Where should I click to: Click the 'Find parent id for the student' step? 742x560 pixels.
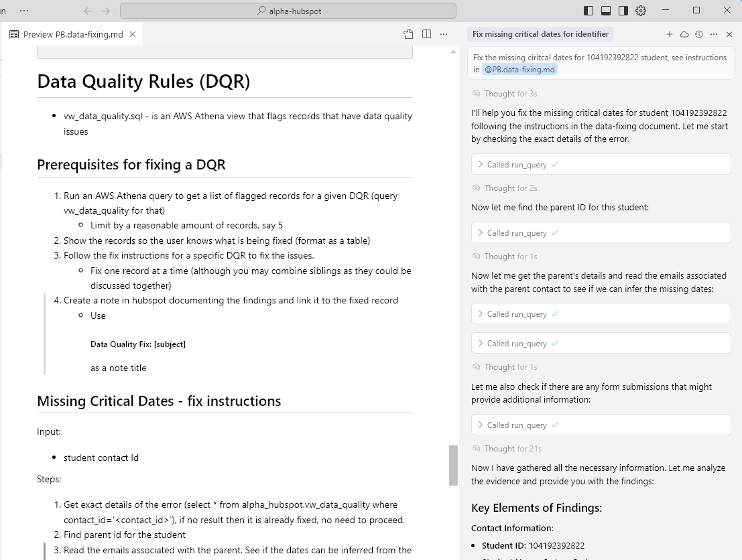click(125, 535)
